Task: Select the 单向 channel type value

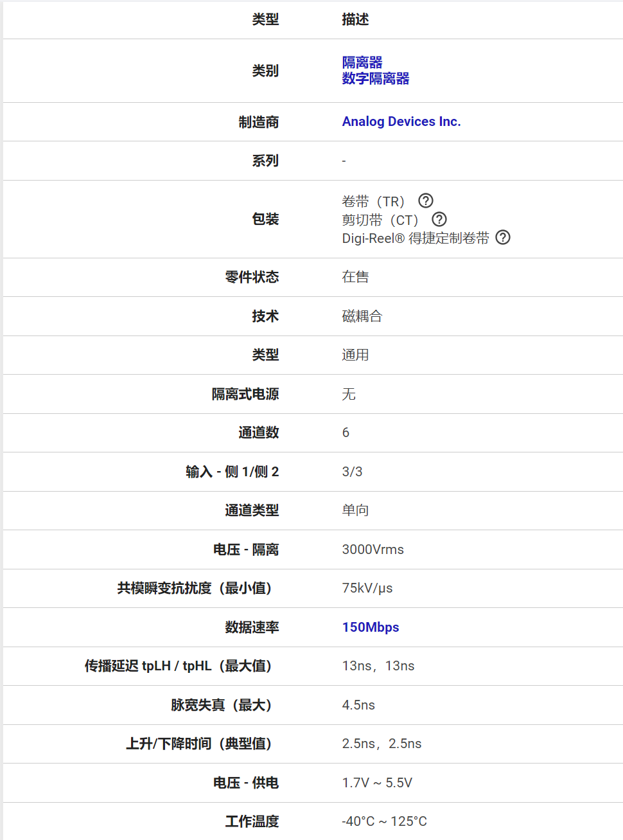Action: pos(355,510)
